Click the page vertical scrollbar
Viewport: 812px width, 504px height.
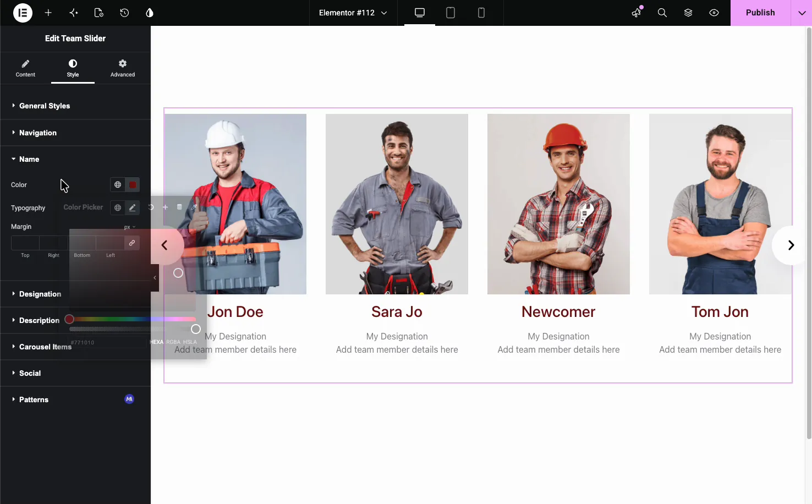(809, 233)
